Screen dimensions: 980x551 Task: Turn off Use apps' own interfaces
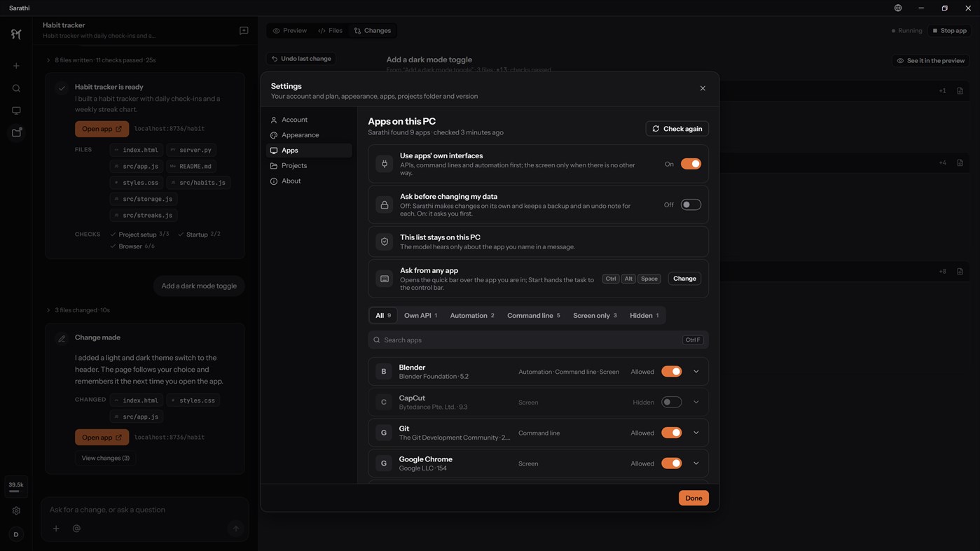[x=691, y=164]
